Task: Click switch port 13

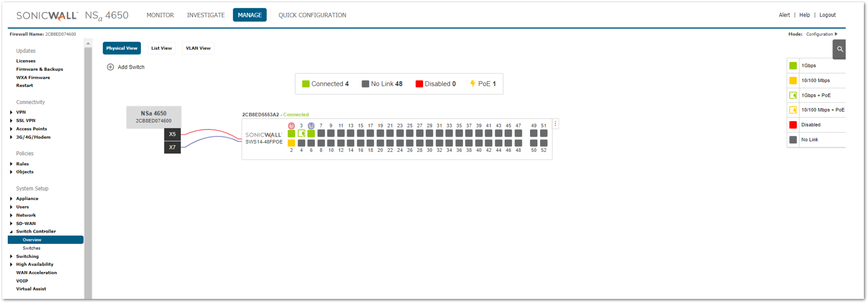Action: point(351,134)
